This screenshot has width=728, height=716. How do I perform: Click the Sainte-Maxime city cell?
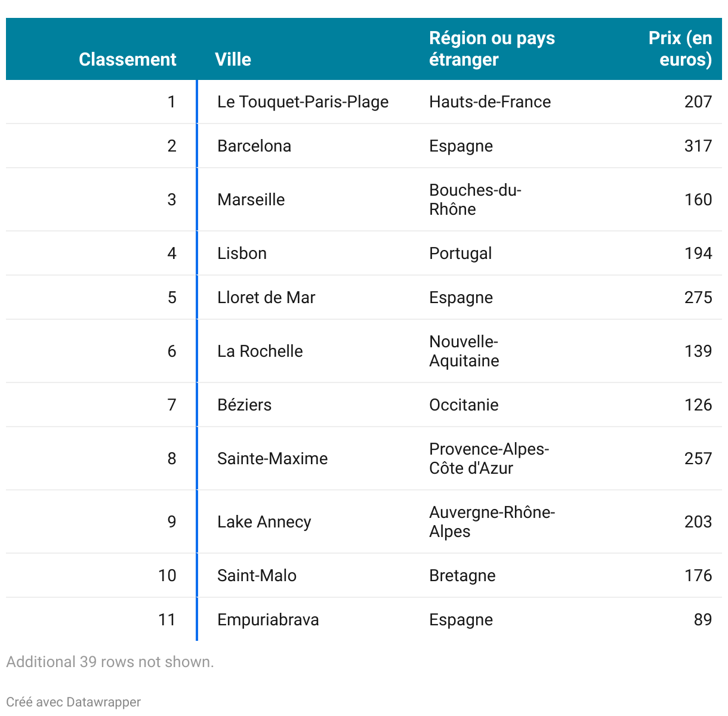(272, 459)
